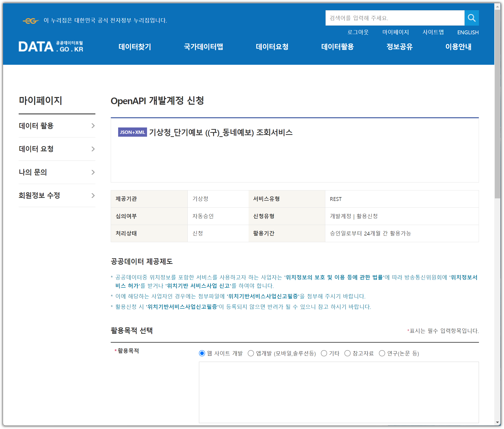Image resolution: width=504 pixels, height=429 pixels.
Task: Select 앱개발 (모바일,솔루션등) radio option
Action: click(251, 353)
